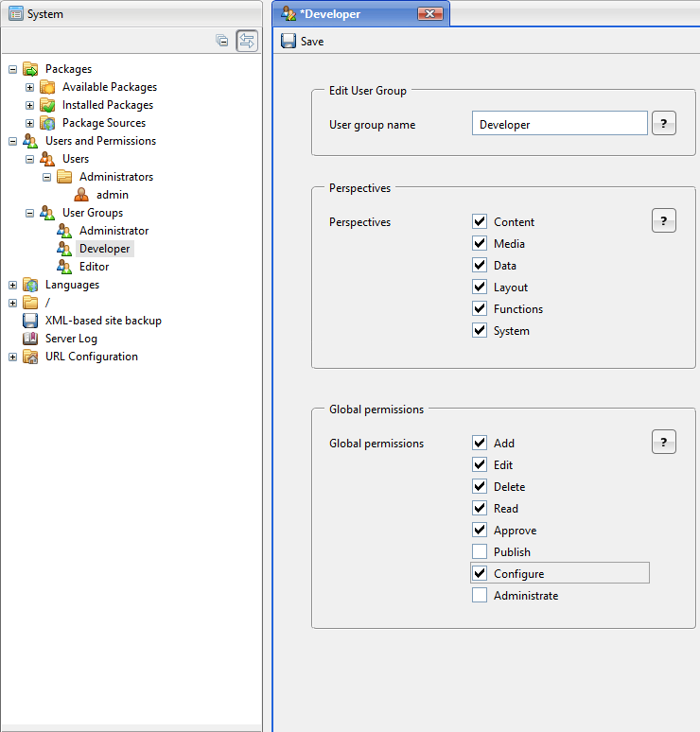Click the Administrators folder icon

64,177
